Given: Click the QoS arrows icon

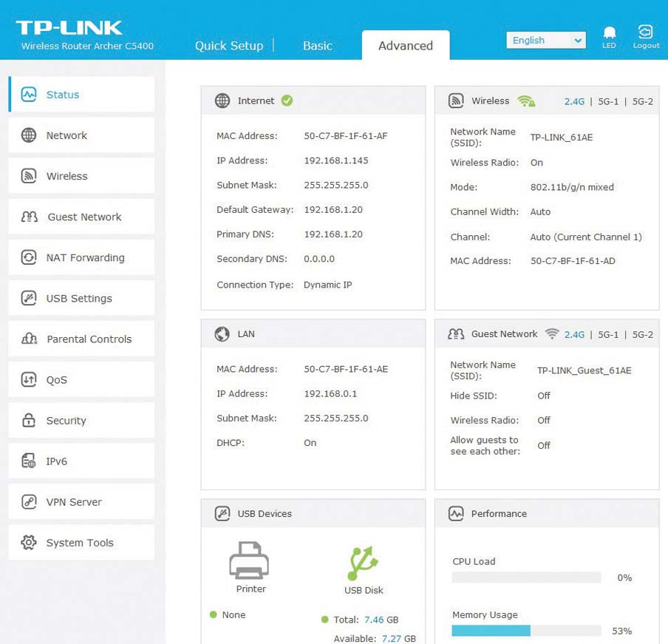Looking at the screenshot, I should [29, 379].
